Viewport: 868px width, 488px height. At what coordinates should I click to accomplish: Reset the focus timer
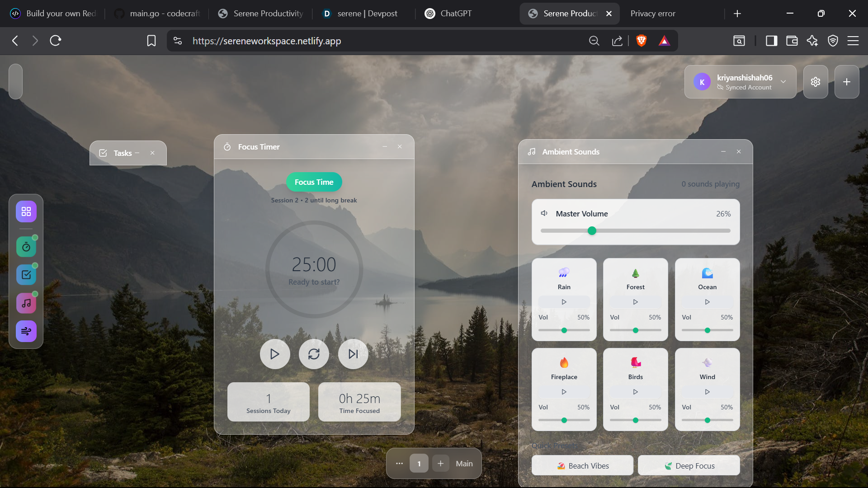(x=314, y=354)
